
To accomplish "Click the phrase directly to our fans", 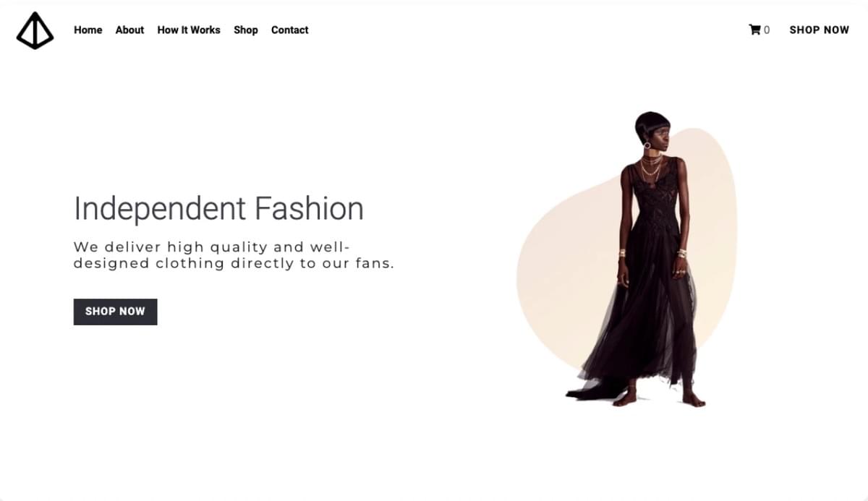I will click(312, 263).
